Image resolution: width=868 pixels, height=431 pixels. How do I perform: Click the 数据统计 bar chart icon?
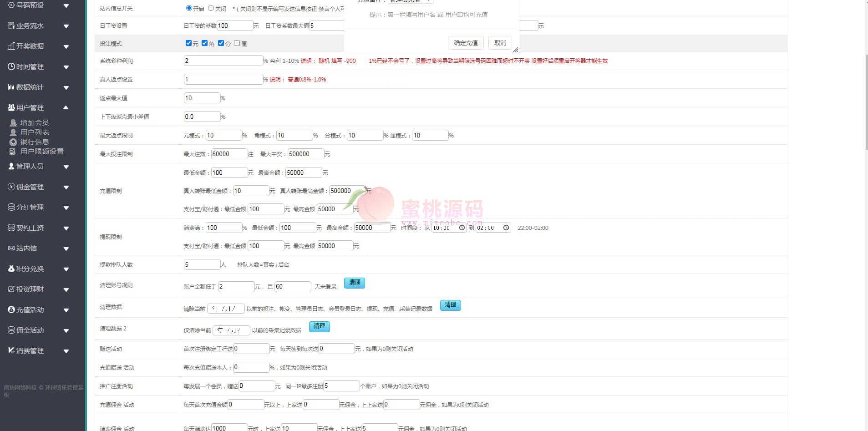click(x=11, y=87)
